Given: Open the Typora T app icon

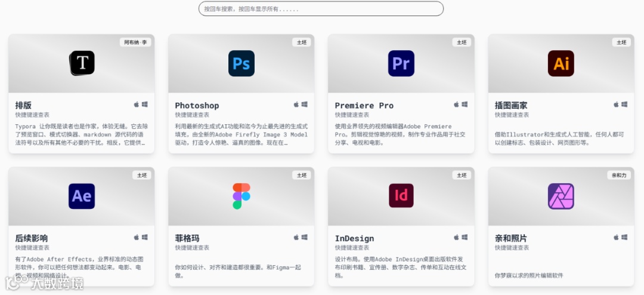Looking at the screenshot, I should pos(82,63).
